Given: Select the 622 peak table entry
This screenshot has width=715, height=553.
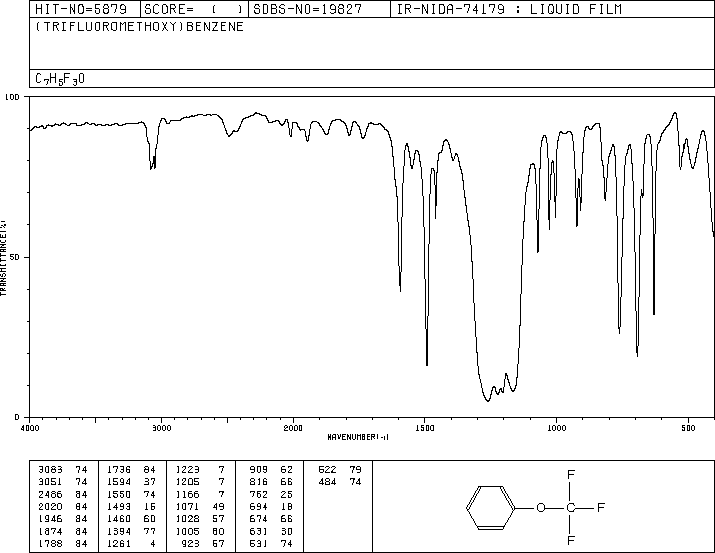Looking at the screenshot, I should click(x=340, y=470).
